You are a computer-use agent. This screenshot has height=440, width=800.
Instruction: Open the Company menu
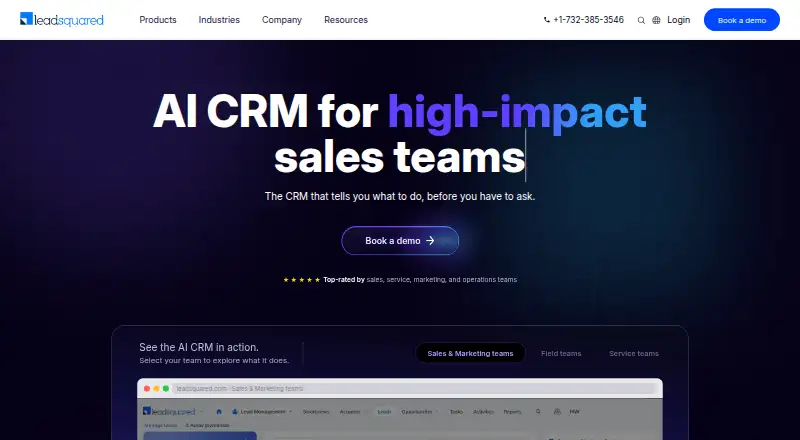pos(282,20)
